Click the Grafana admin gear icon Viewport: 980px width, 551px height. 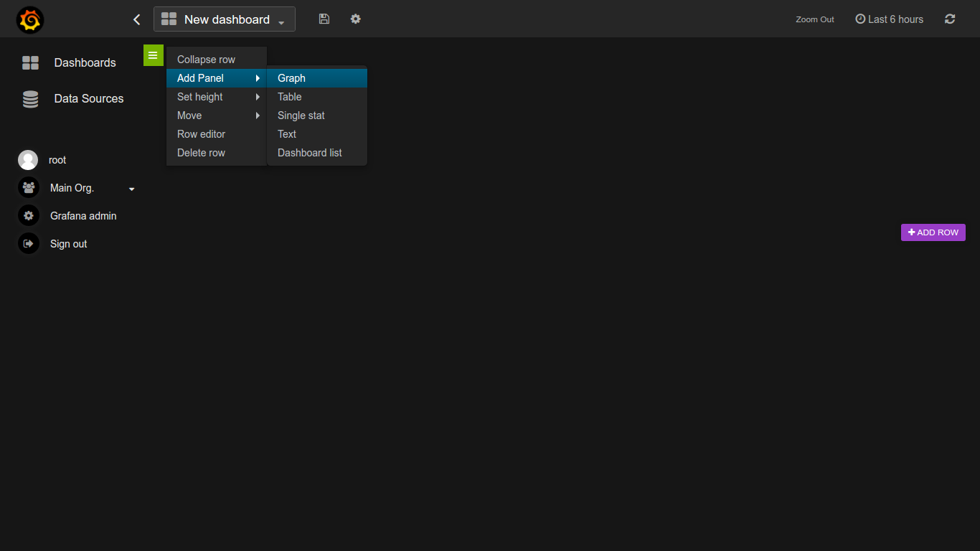point(29,216)
